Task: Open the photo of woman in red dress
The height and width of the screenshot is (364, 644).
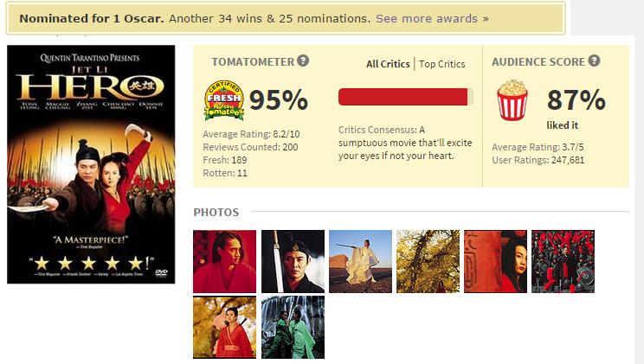Action: (225, 327)
